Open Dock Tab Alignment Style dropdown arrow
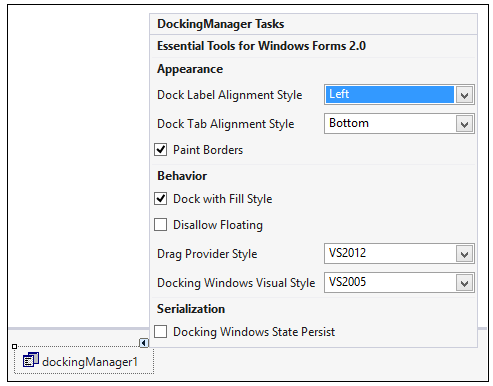 tap(464, 124)
